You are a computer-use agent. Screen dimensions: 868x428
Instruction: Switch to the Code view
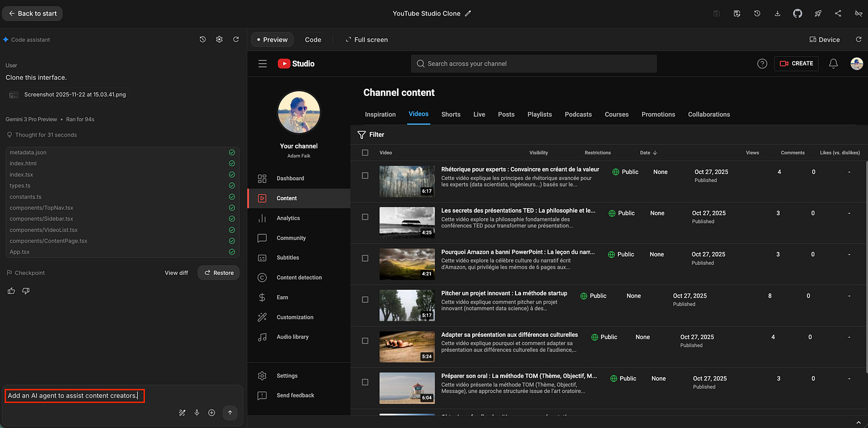tap(313, 39)
